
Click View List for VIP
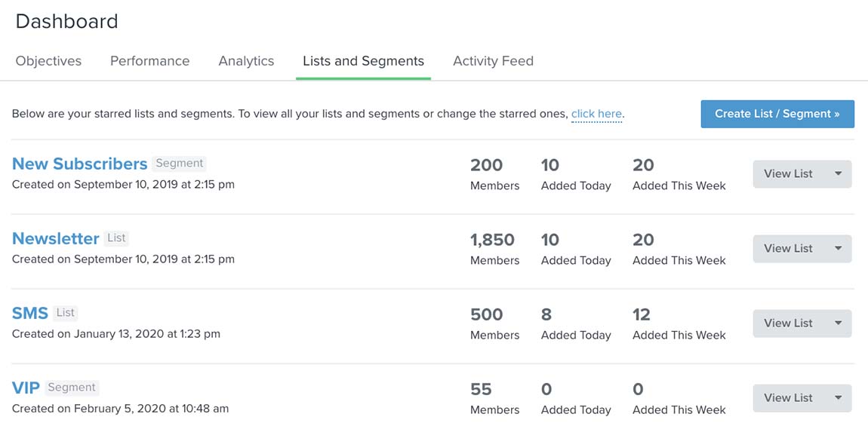(788, 398)
